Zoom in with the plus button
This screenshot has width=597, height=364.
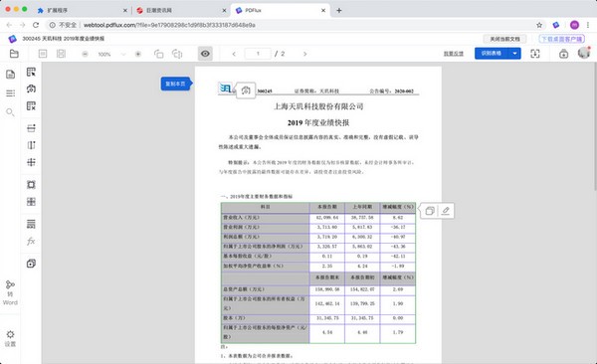138,54
